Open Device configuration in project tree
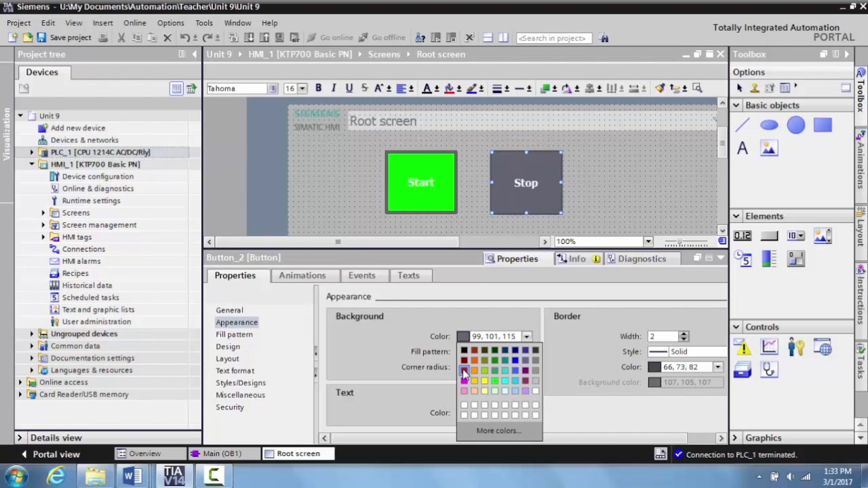Viewport: 868px width, 488px height. point(98,177)
